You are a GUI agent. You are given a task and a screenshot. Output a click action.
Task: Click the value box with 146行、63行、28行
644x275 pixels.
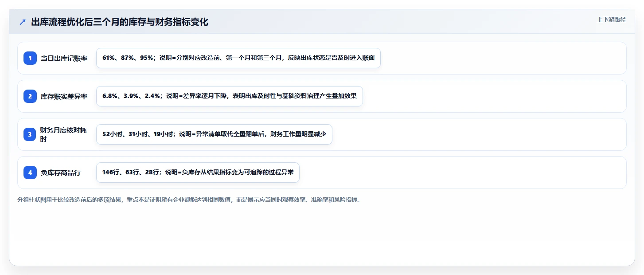[198, 173]
